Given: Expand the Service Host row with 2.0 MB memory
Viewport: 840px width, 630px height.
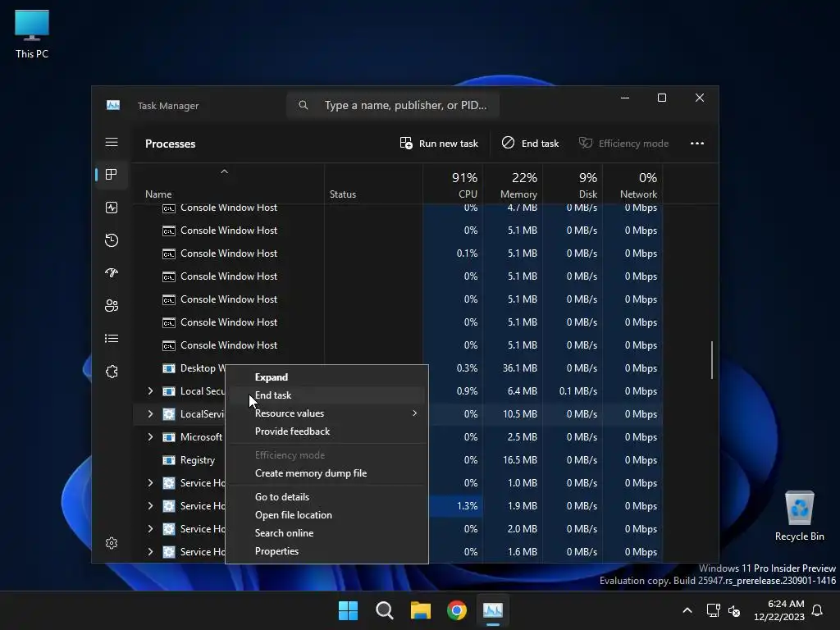Looking at the screenshot, I should click(151, 529).
